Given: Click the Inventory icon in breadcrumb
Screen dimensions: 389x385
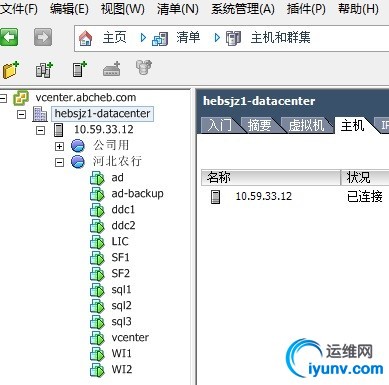Looking at the screenshot, I should pyautogui.click(x=160, y=38).
